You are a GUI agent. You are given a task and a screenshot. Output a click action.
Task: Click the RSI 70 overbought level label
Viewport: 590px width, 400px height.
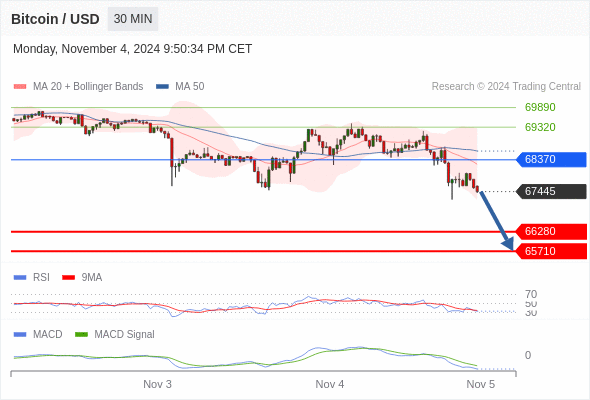click(531, 294)
